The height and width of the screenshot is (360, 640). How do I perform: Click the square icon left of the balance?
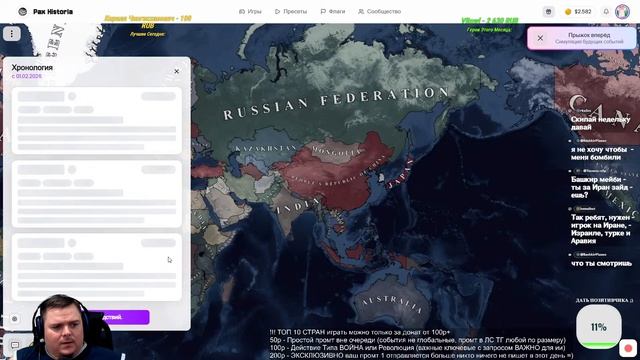tap(549, 11)
